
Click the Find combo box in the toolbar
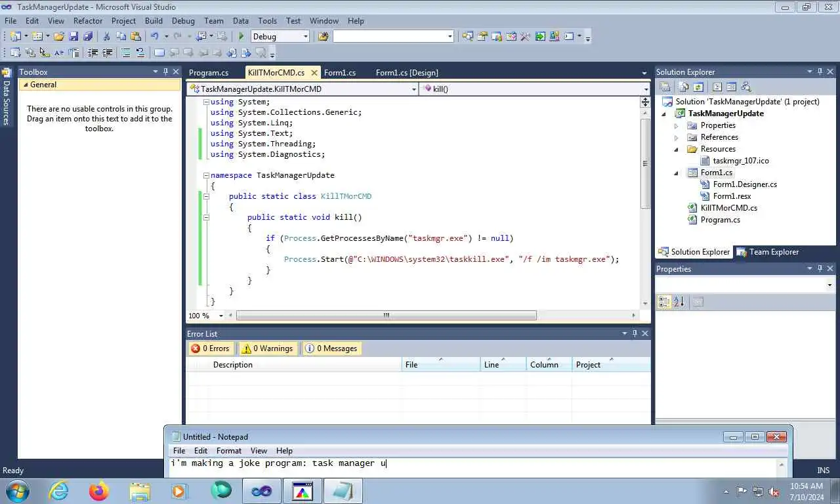coord(393,37)
